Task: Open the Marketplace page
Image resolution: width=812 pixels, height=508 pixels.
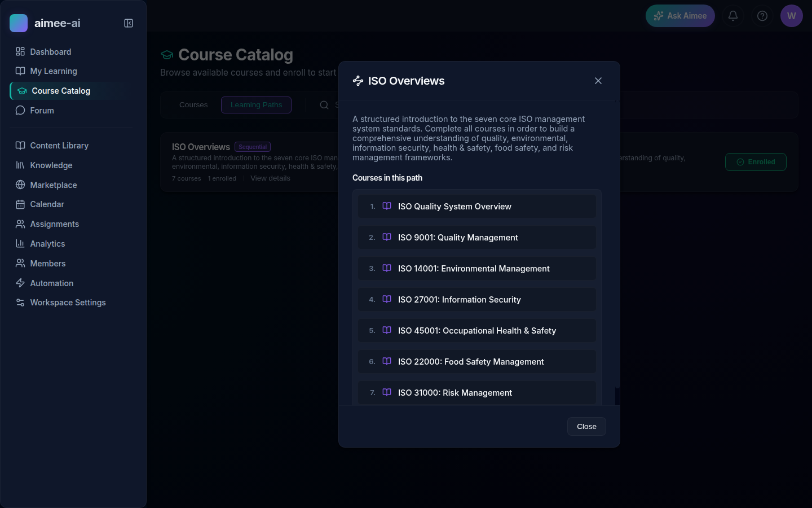Action: coord(72,185)
